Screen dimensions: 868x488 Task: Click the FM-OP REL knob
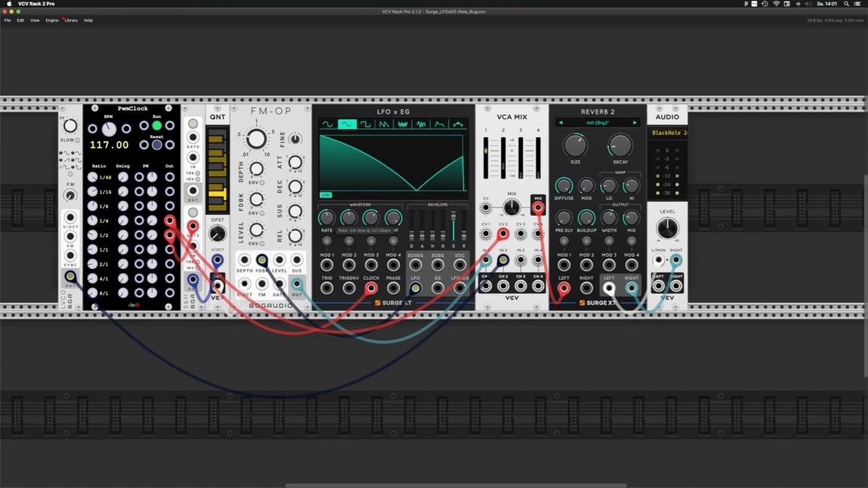coord(295,236)
